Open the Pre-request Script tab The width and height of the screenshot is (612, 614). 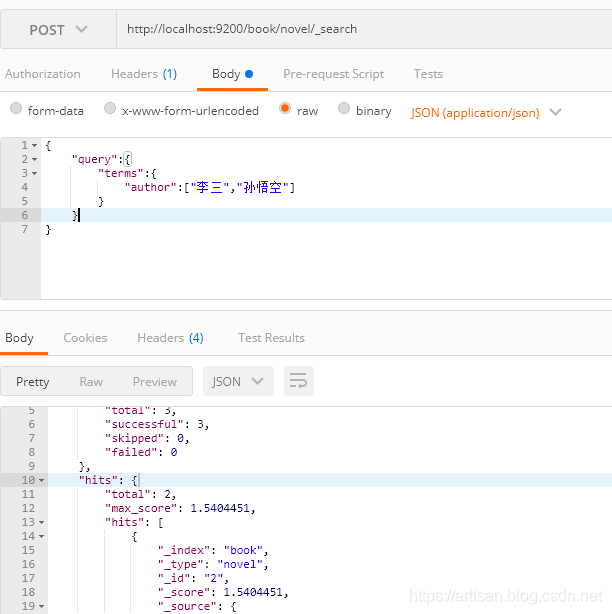coord(333,74)
